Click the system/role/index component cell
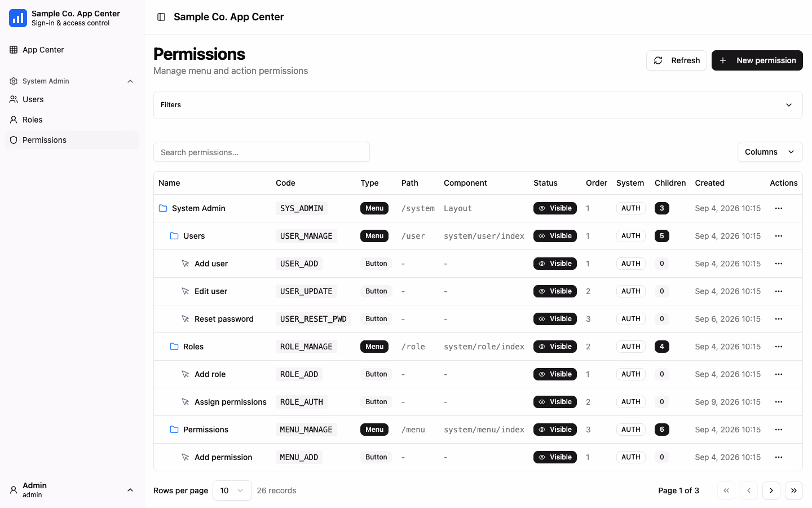 [x=484, y=347]
